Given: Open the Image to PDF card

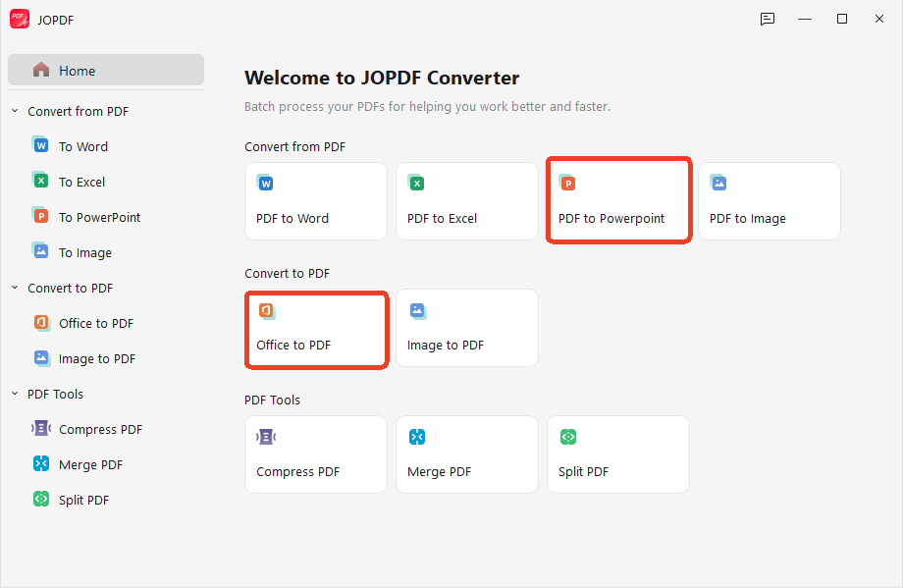Looking at the screenshot, I should tap(467, 328).
